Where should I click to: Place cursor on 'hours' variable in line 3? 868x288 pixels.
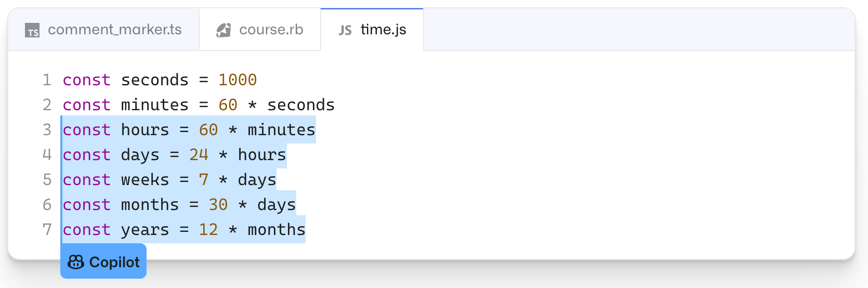click(x=145, y=129)
